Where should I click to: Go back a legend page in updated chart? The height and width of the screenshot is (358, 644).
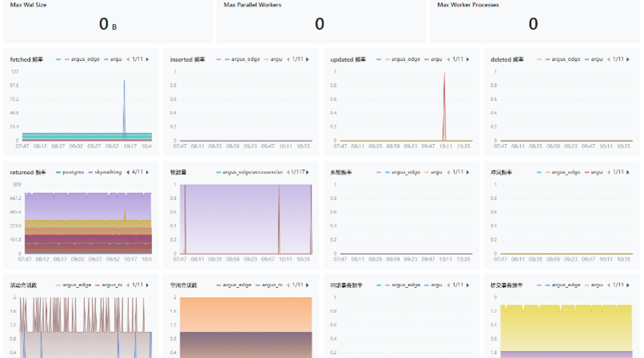point(448,60)
